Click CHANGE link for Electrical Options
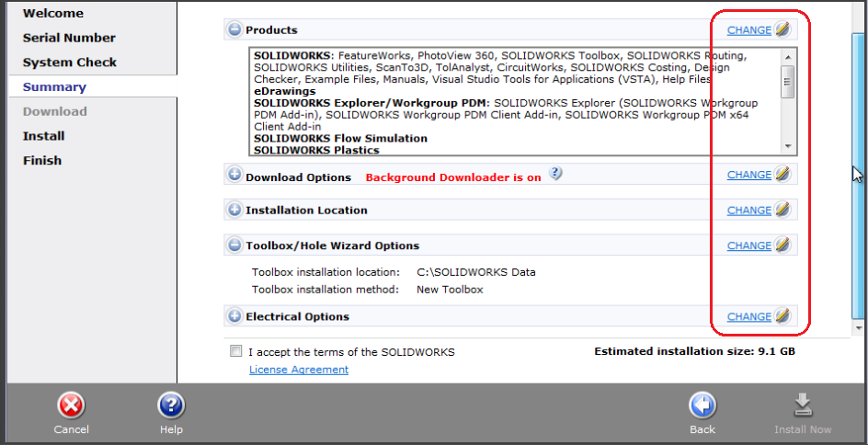This screenshot has width=868, height=445. [749, 316]
